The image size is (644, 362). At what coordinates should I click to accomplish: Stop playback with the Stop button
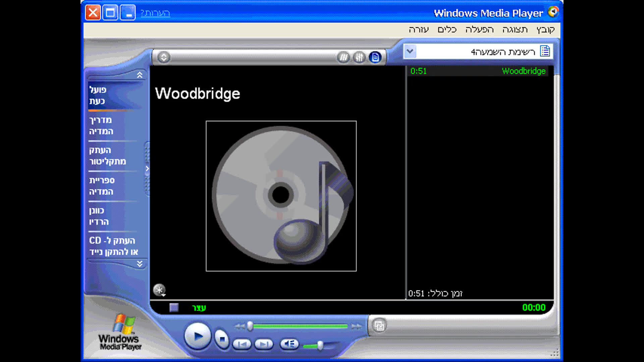[222, 339]
